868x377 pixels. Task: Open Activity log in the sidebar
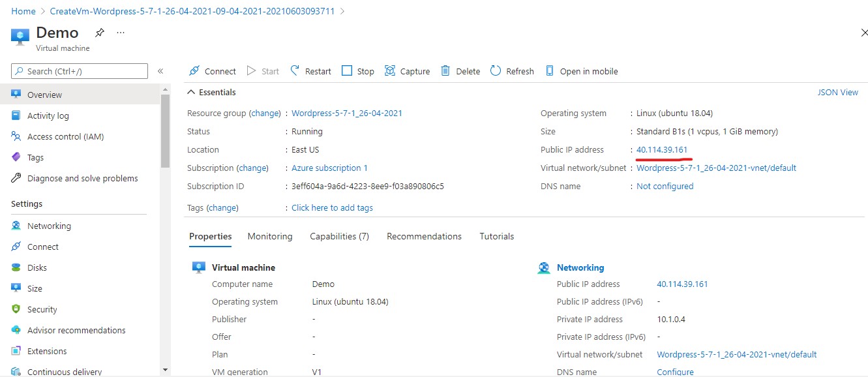[x=48, y=115]
